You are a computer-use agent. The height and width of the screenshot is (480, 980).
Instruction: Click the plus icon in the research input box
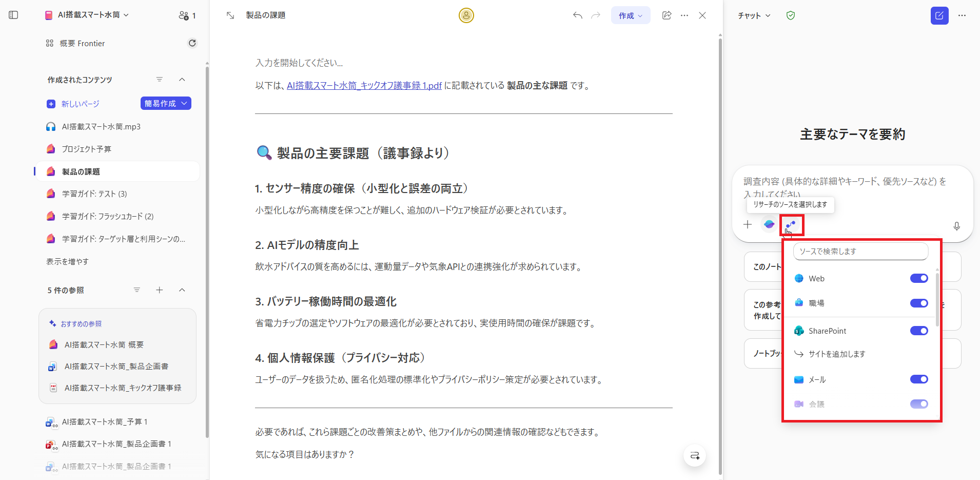tap(748, 224)
